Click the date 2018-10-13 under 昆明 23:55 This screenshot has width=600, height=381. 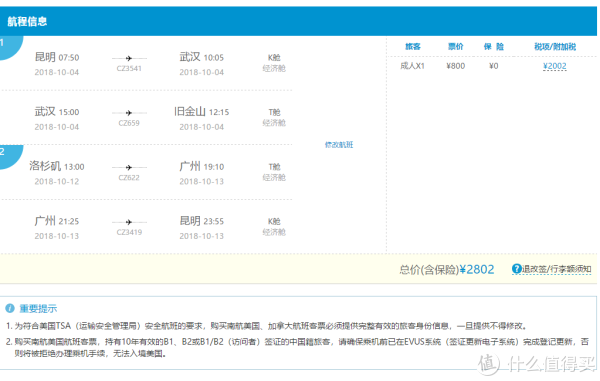pyautogui.click(x=201, y=236)
